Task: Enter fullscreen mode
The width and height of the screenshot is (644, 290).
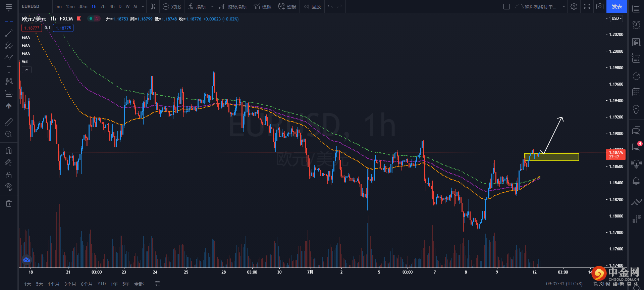Action: tap(587, 6)
